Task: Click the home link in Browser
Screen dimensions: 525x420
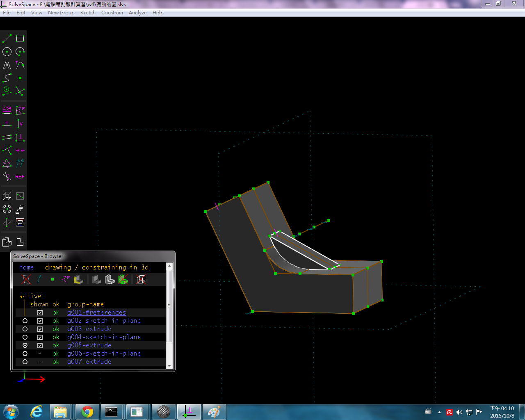Action: point(26,267)
